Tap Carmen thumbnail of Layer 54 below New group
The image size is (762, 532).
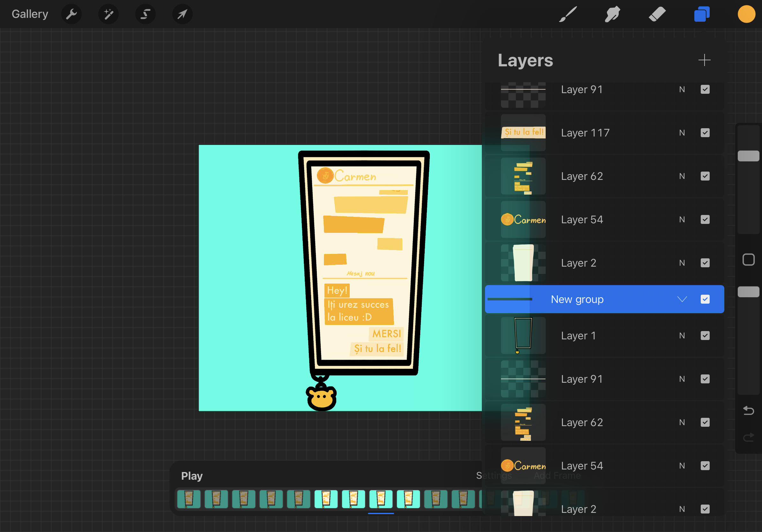pyautogui.click(x=523, y=466)
